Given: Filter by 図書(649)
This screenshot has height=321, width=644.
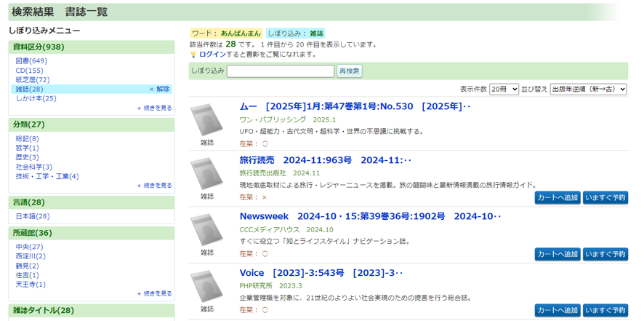Looking at the screenshot, I should pyautogui.click(x=32, y=61).
